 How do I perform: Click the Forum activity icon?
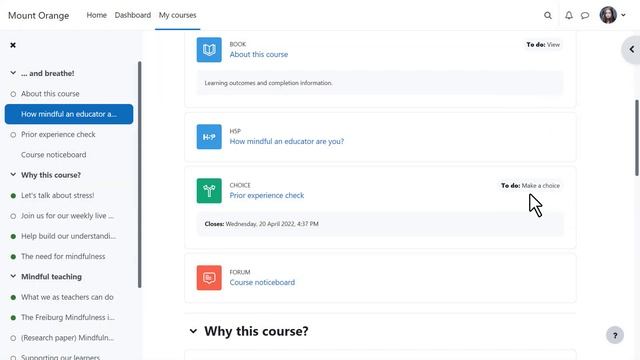click(x=209, y=278)
